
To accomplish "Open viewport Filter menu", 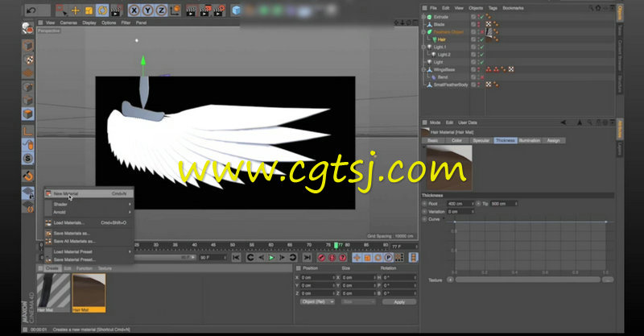I will (126, 23).
